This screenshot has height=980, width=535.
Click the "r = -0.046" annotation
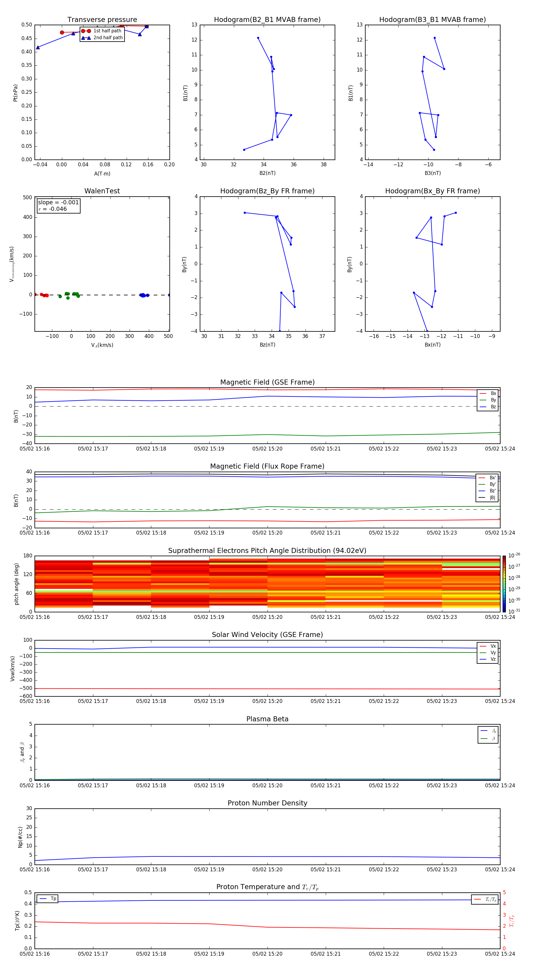(53, 209)
